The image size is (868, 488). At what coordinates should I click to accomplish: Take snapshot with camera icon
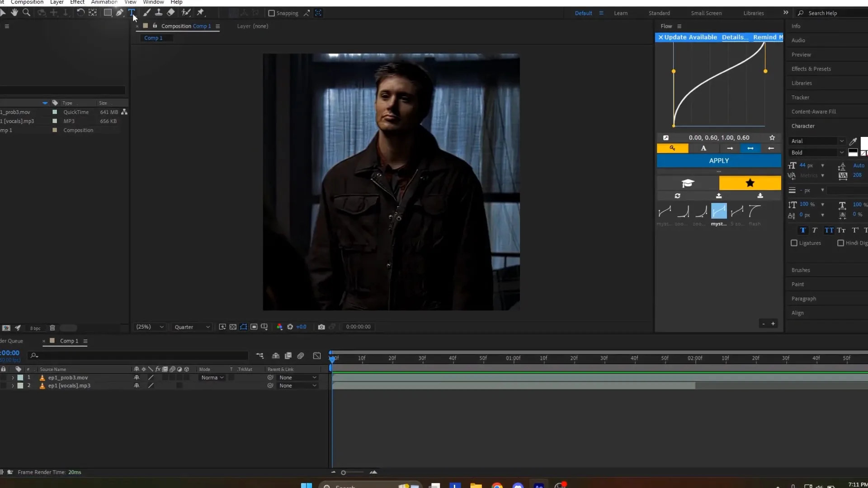321,327
